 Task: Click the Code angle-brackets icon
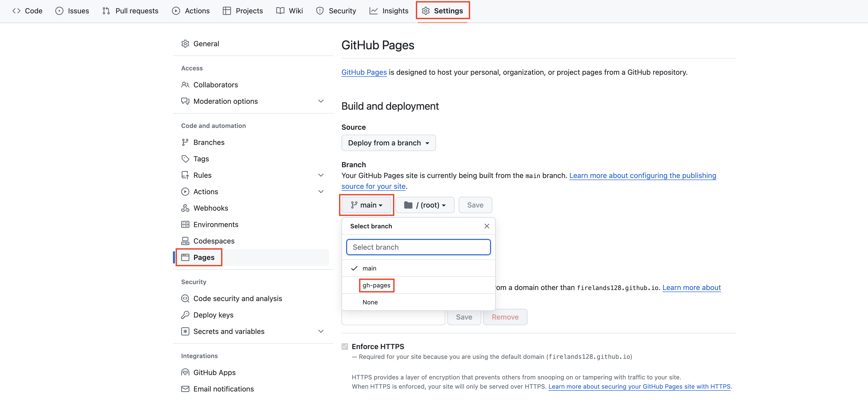[x=16, y=11]
